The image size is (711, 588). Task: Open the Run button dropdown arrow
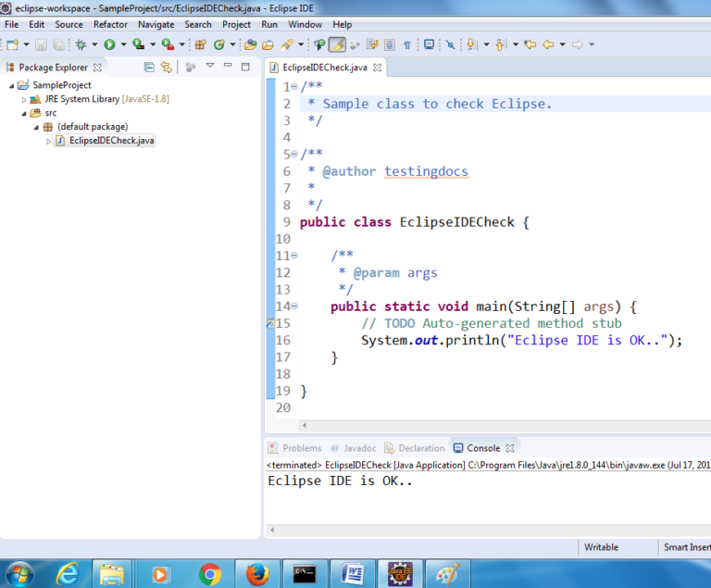[122, 44]
